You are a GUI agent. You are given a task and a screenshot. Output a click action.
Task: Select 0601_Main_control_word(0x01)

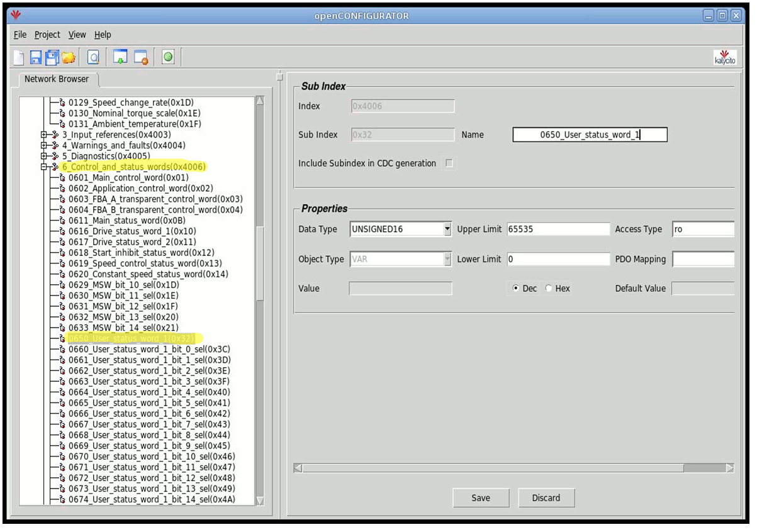coord(128,177)
